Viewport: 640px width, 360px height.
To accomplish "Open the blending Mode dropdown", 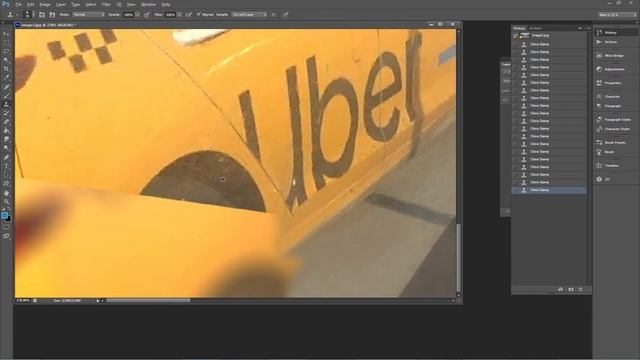I will coord(88,15).
